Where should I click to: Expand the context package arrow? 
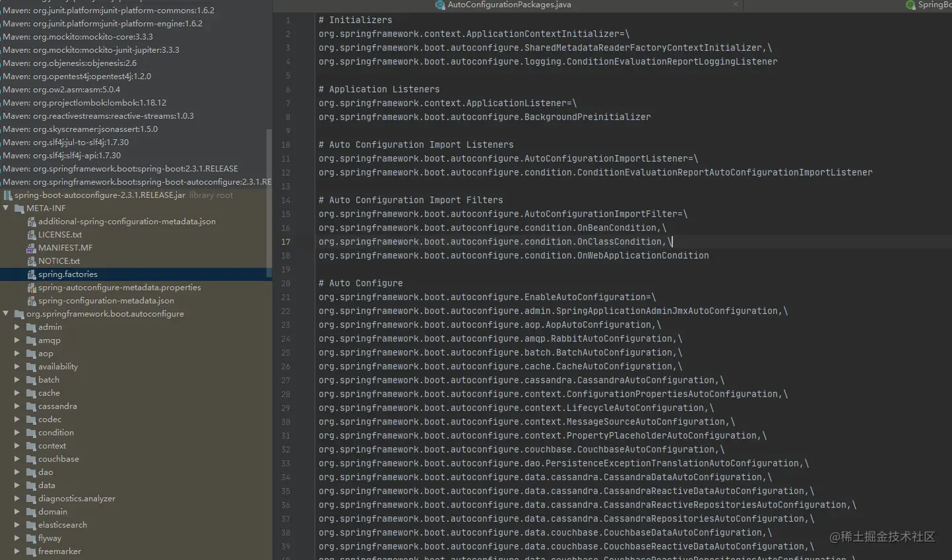click(17, 446)
